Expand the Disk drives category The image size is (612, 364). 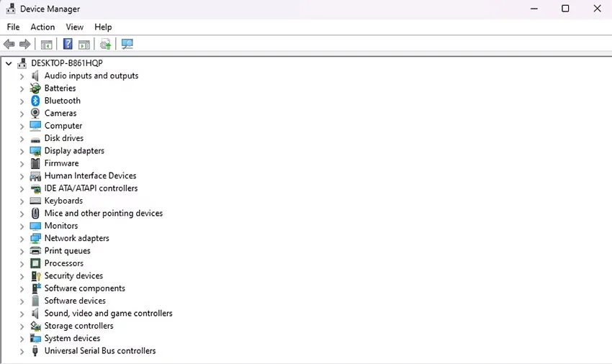point(22,139)
